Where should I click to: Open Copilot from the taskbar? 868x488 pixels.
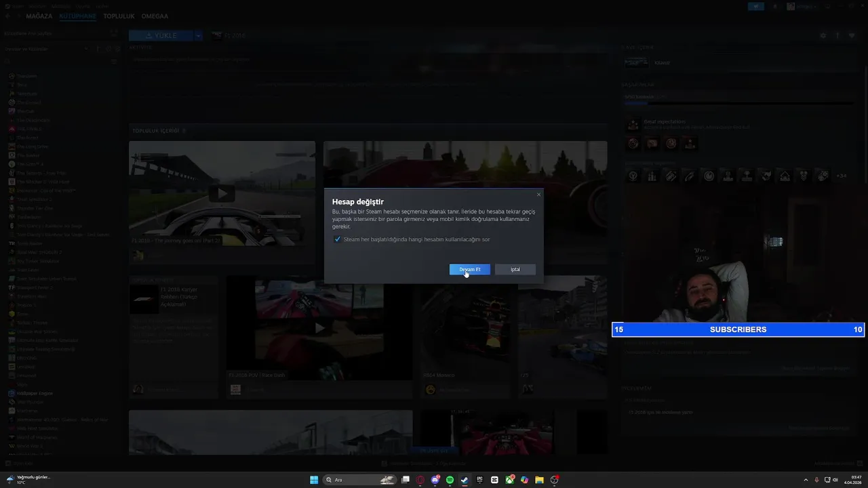click(x=524, y=480)
